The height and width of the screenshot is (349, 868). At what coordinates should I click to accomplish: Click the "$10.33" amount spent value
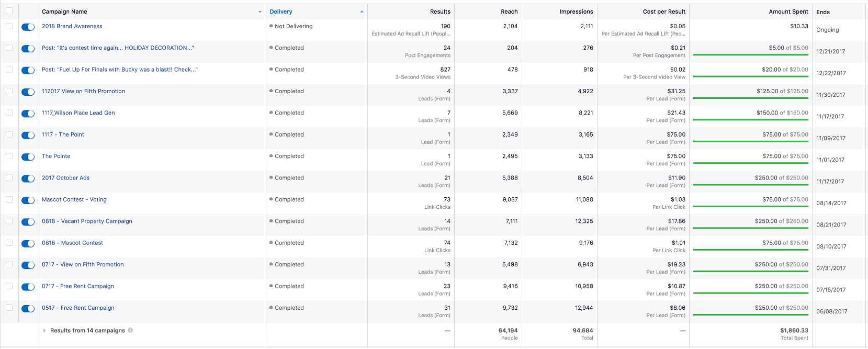tap(799, 26)
